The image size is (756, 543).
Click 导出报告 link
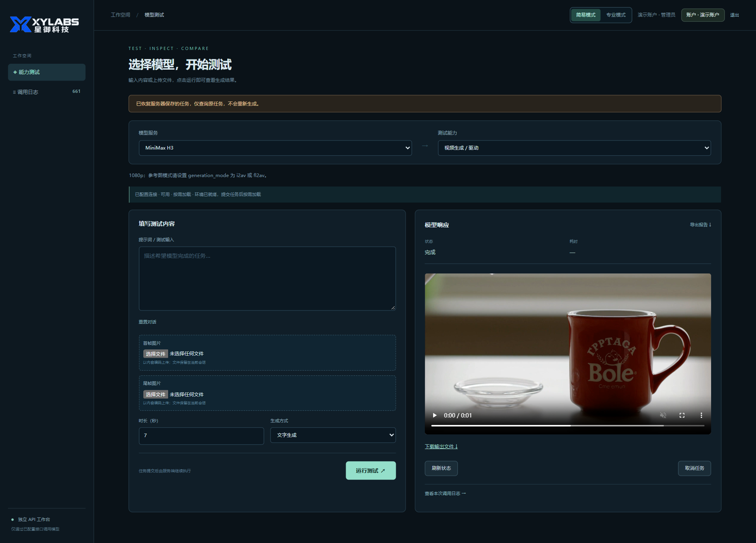700,225
